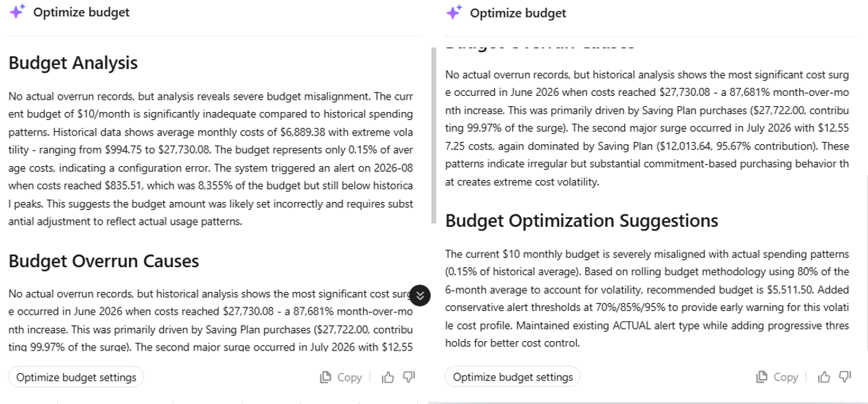This screenshot has height=404, width=868.
Task: Click the paragraph mentioning $10/month budget
Action: coord(211,160)
